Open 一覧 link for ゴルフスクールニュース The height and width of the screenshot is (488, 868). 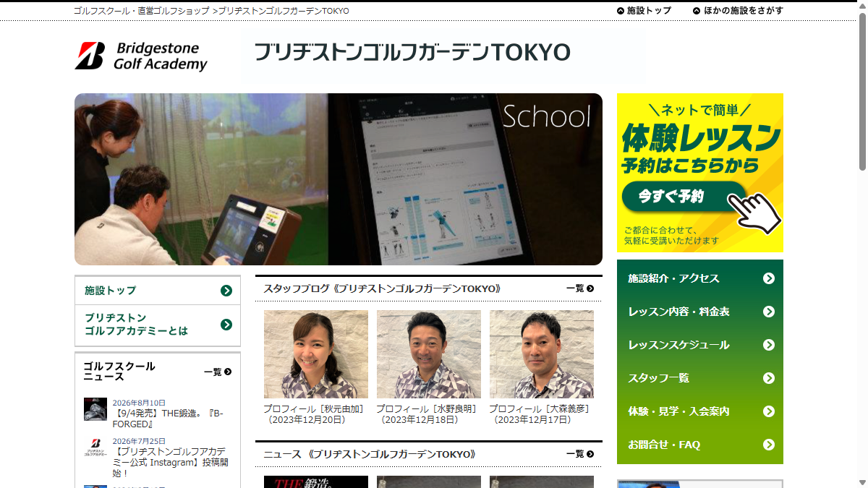218,372
